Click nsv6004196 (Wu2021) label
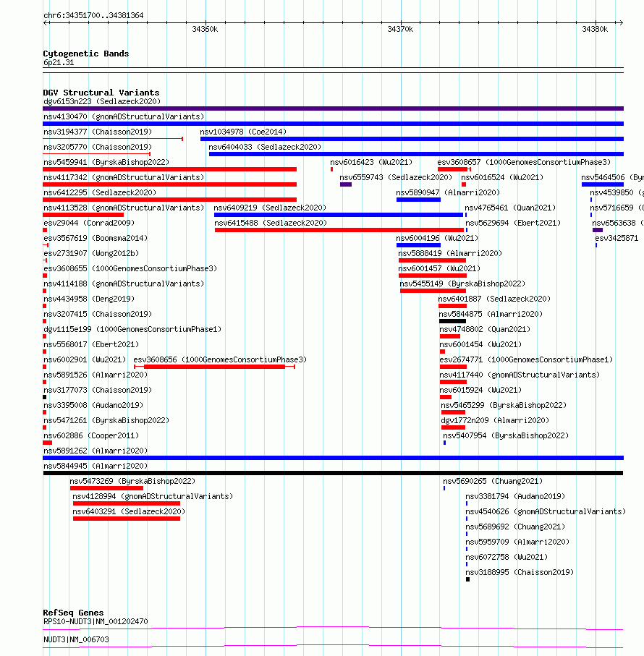The height and width of the screenshot is (656, 644). coord(437,238)
